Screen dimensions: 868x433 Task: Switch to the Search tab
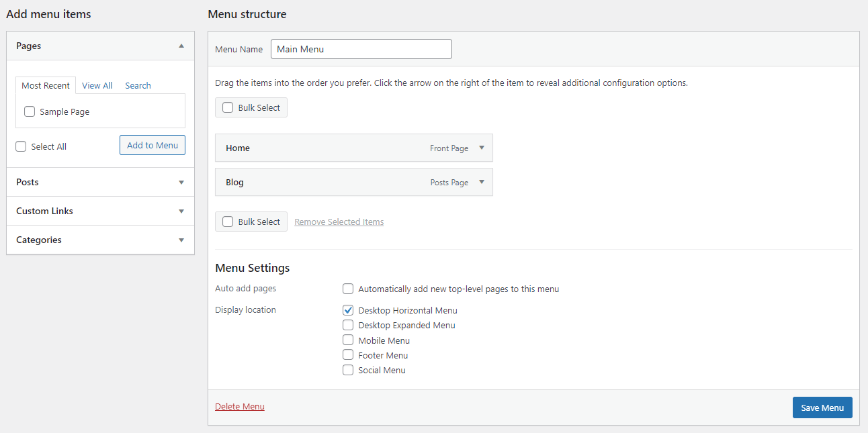[x=138, y=85]
